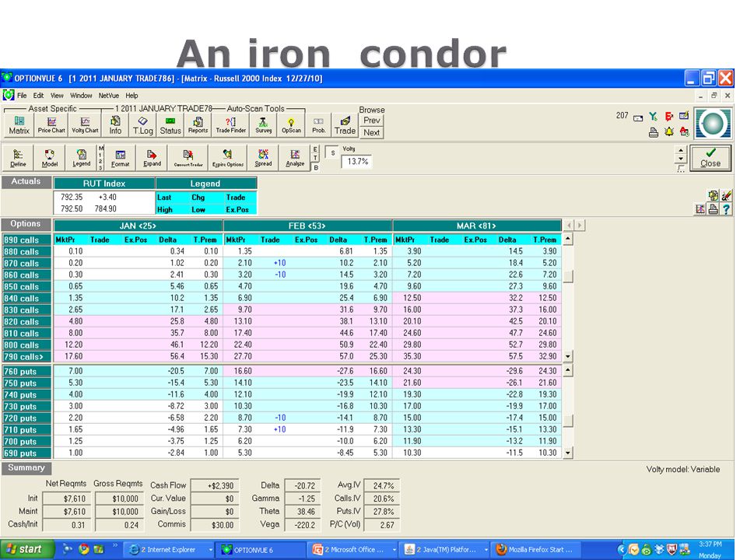
Task: Click the green checkmark Close button
Action: [710, 158]
